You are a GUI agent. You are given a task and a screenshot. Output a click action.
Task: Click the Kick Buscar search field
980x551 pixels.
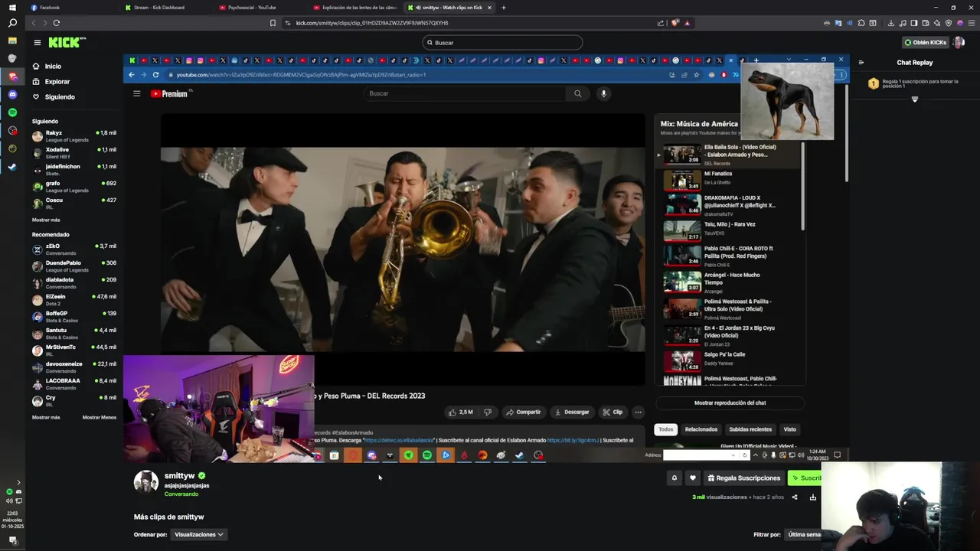[x=502, y=43]
